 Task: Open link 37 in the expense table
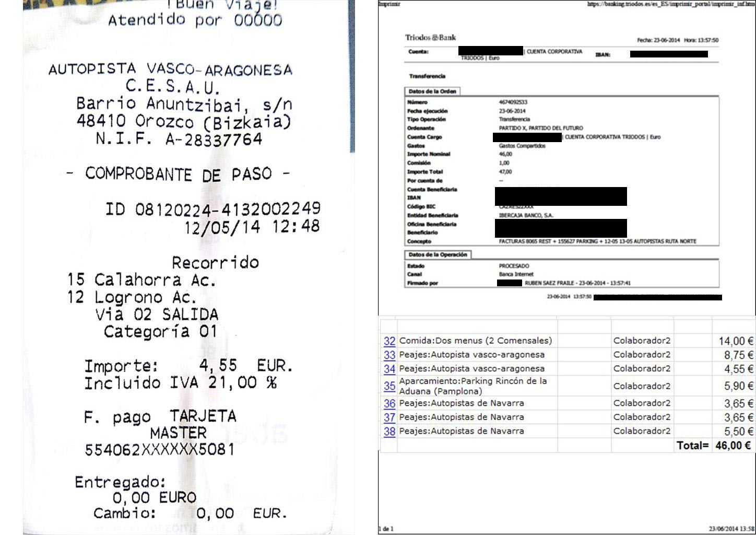(x=389, y=417)
